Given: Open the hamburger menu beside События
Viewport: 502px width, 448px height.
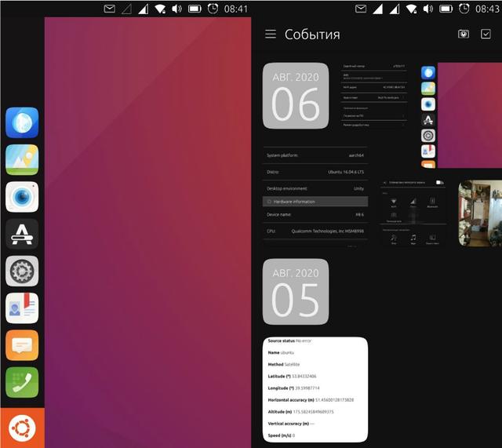Looking at the screenshot, I should pos(271,35).
